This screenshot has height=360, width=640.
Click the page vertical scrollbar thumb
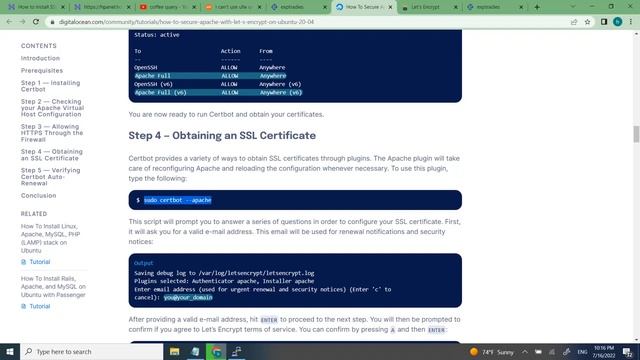click(636, 134)
